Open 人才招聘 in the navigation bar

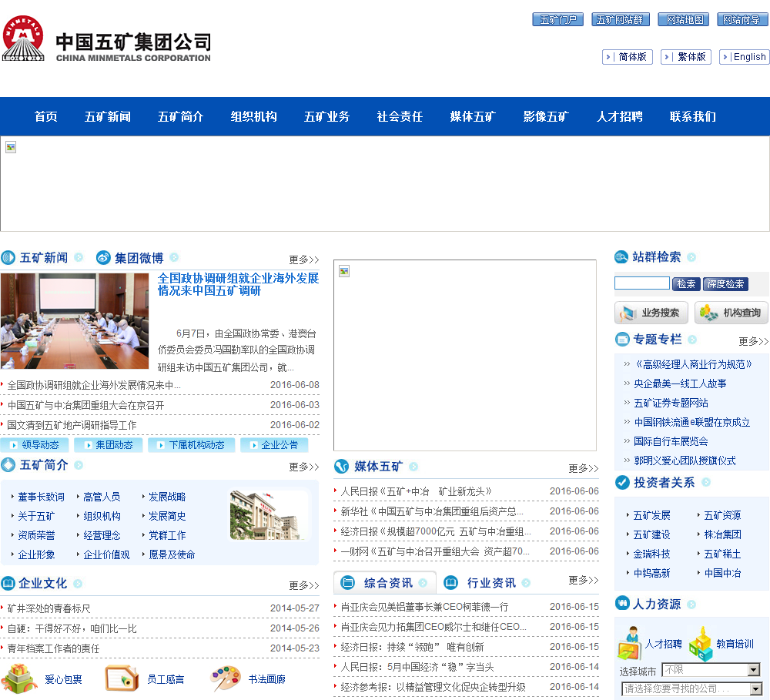click(620, 116)
